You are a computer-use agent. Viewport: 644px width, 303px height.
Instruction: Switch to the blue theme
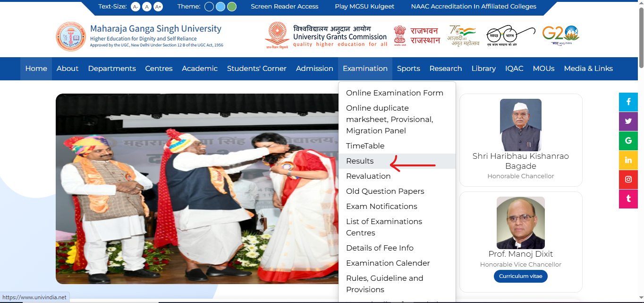(x=220, y=7)
